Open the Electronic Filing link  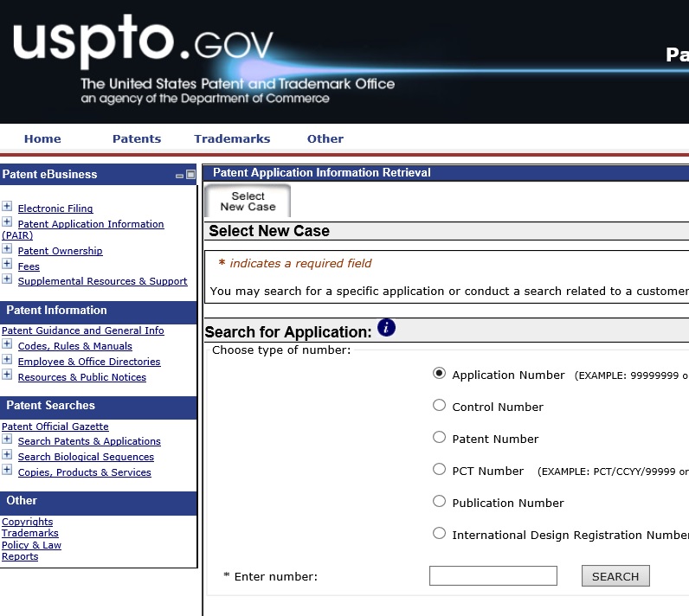pos(55,209)
